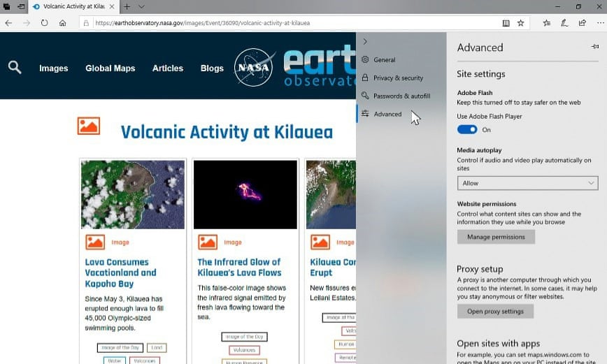Open the Blogs nav item
The height and width of the screenshot is (364, 607).
212,68
